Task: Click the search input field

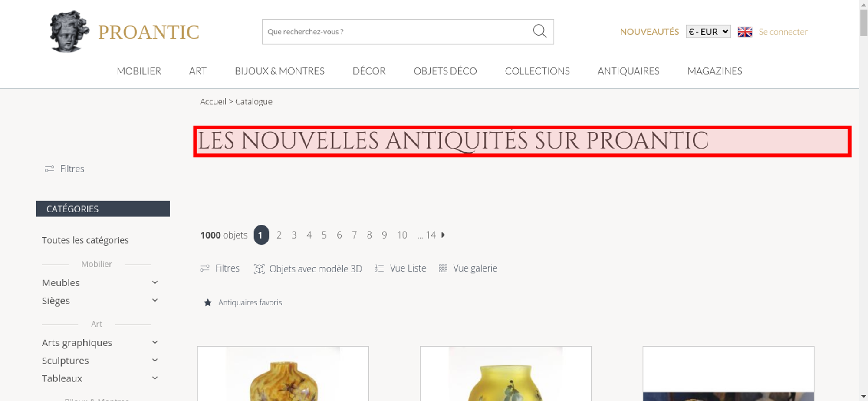Action: tap(397, 32)
